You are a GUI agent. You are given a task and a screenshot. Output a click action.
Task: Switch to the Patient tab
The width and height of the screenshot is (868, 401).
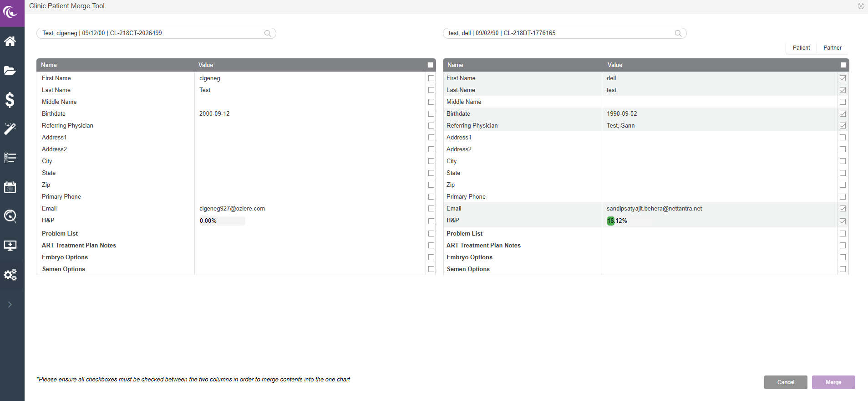801,48
